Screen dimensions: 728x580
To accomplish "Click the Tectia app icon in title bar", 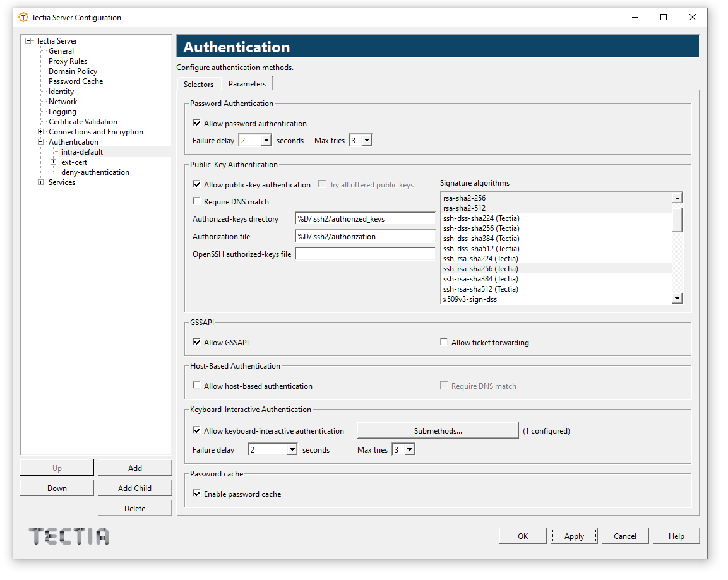I will click(23, 17).
